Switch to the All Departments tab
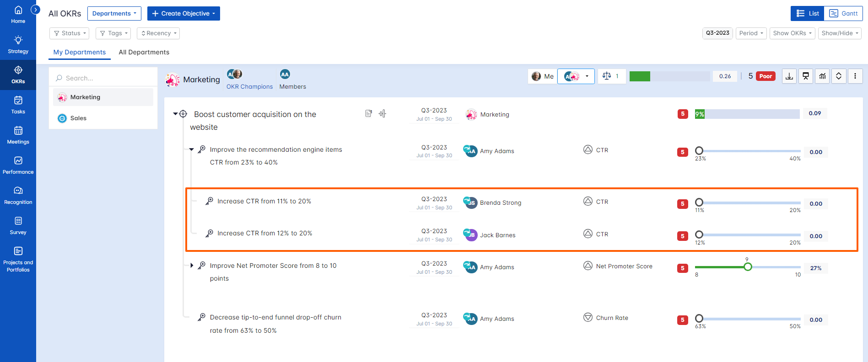 point(144,52)
